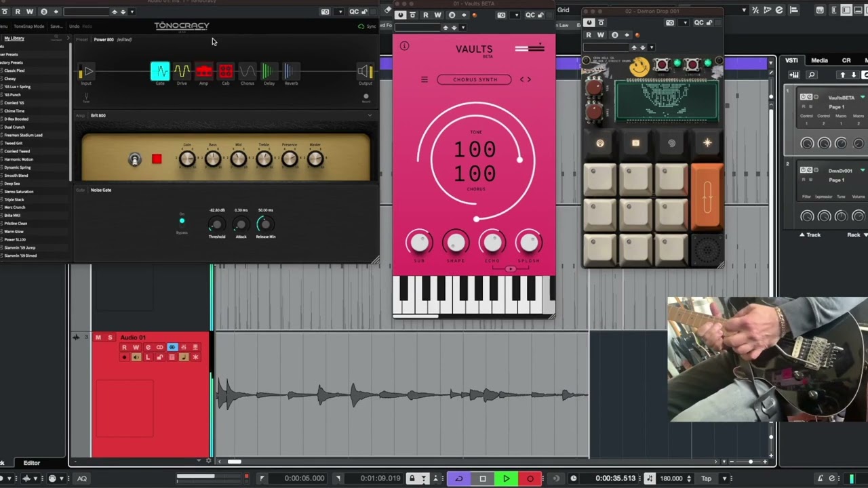Switch to the CR tab

click(846, 60)
